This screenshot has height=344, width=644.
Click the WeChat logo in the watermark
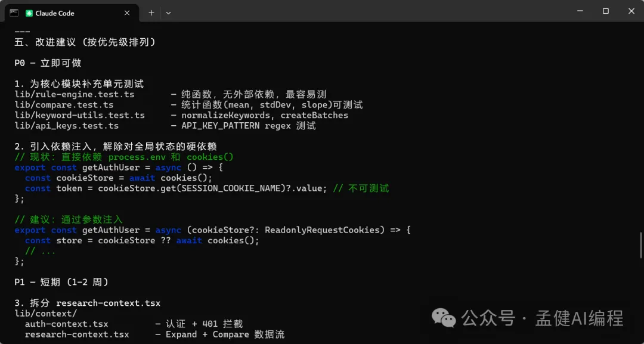[x=444, y=318]
